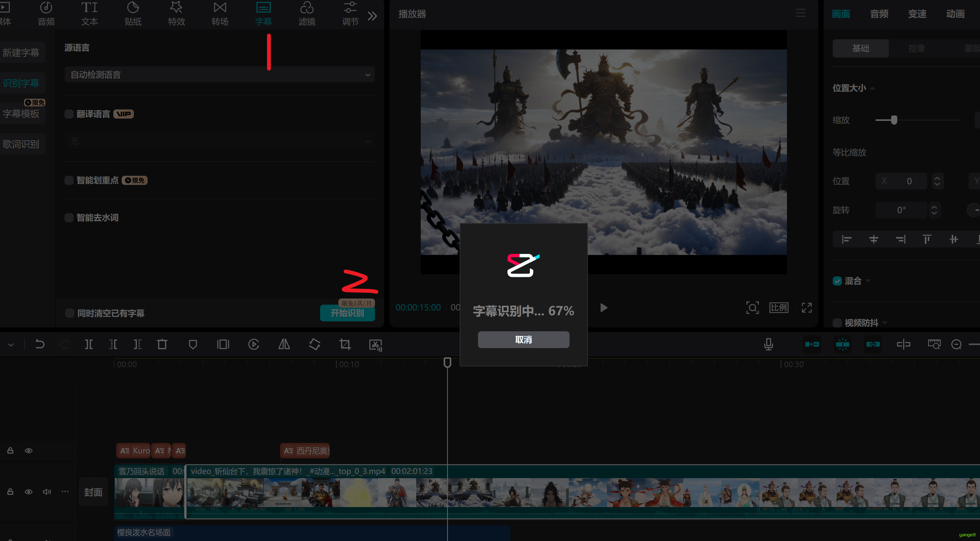Click the 旋转 rotation input field
This screenshot has width=980, height=541.
click(901, 210)
